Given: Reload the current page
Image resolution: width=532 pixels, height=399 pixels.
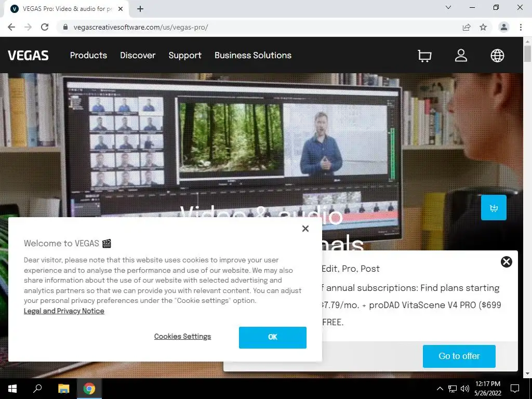Looking at the screenshot, I should click(45, 27).
